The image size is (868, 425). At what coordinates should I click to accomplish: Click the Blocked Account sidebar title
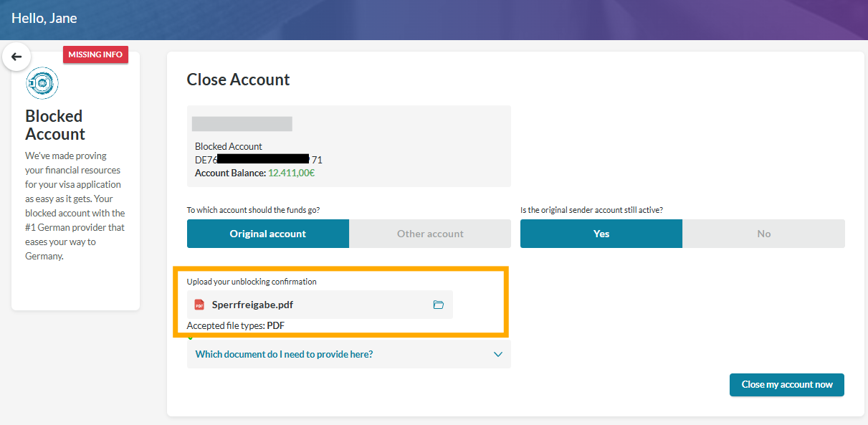coord(55,125)
